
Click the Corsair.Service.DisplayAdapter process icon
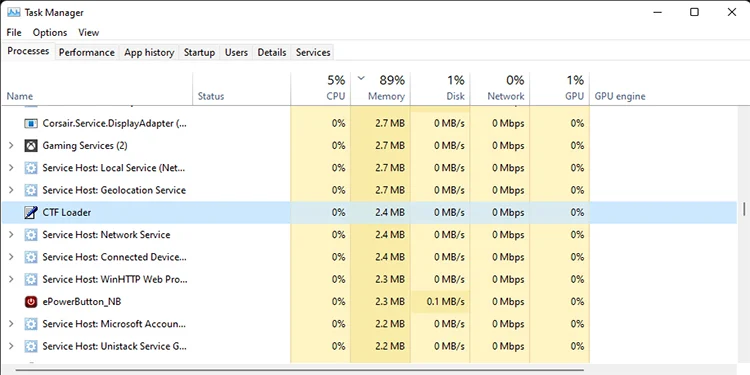point(31,123)
